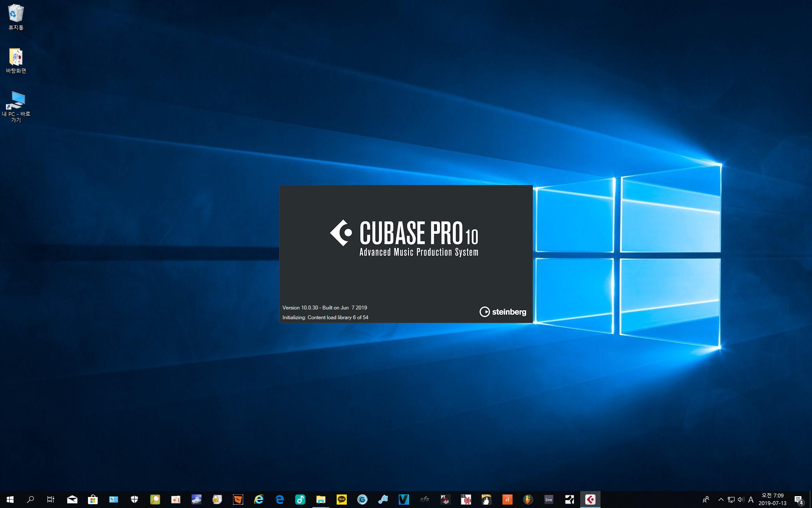The image size is (812, 508).
Task: Show hidden system tray icons
Action: pos(721,500)
